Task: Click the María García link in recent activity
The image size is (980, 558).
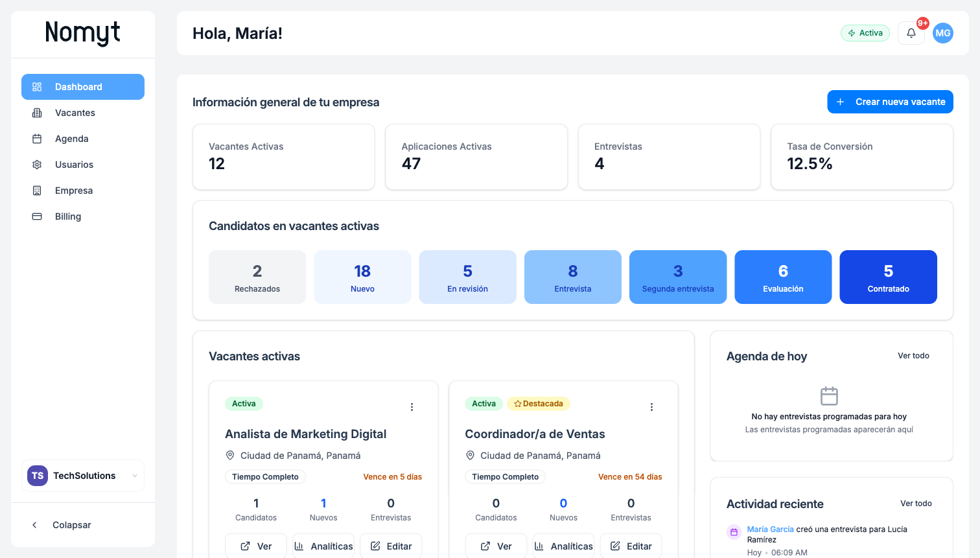Action: 770,529
